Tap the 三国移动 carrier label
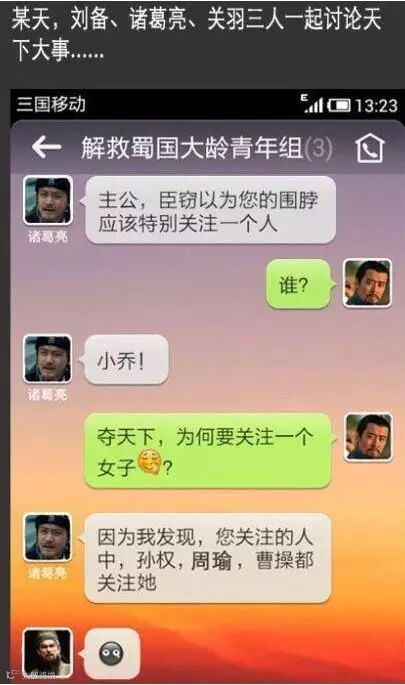This screenshot has width=405, height=685. 51,104
